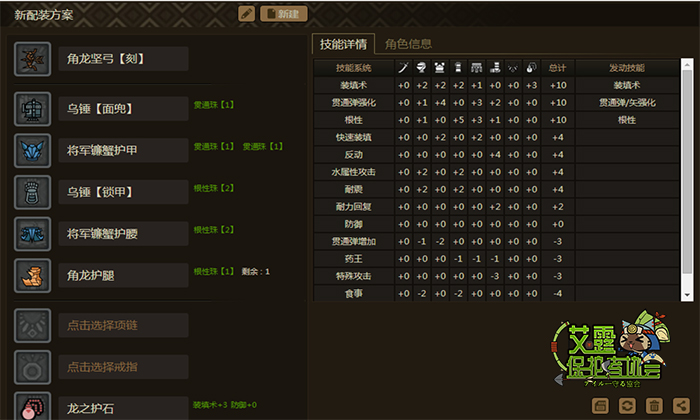Viewport: 700px width, 420px height.
Task: Click the skill table vertical scrollbar
Action: coord(687,171)
